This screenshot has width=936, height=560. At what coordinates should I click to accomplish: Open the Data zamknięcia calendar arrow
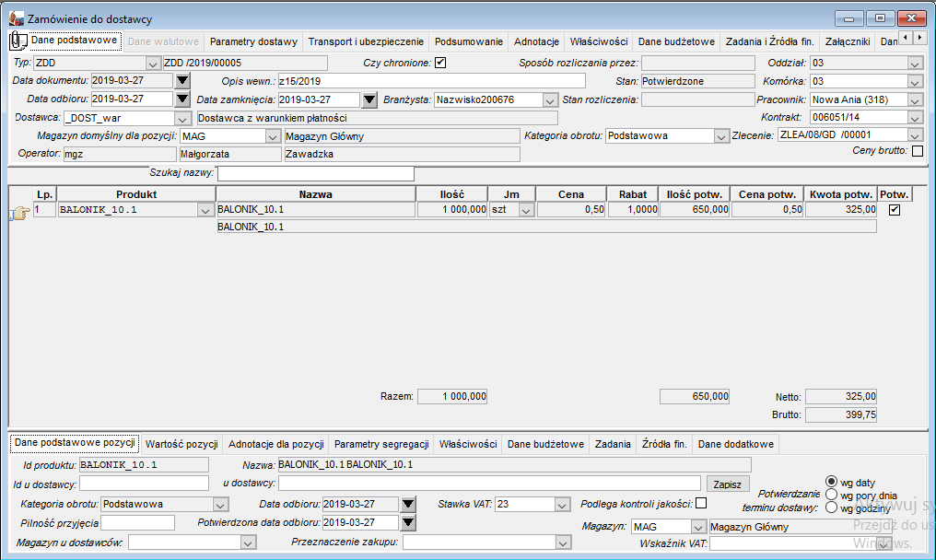pyautogui.click(x=369, y=99)
